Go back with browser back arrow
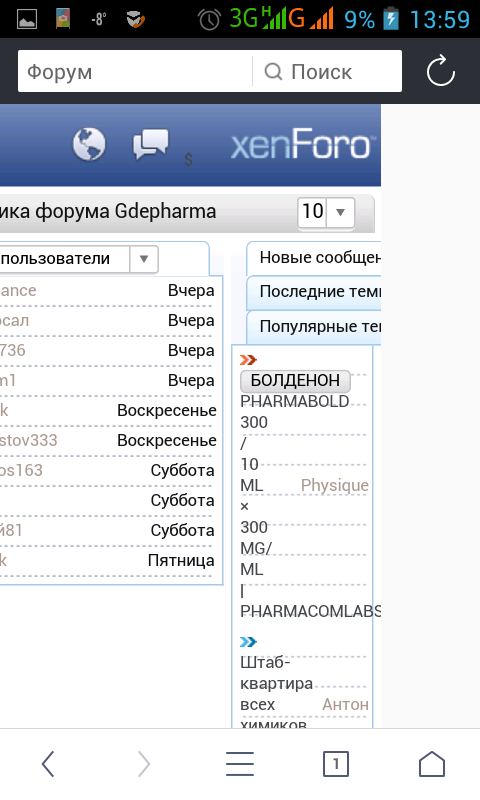The width and height of the screenshot is (480, 800). [48, 764]
